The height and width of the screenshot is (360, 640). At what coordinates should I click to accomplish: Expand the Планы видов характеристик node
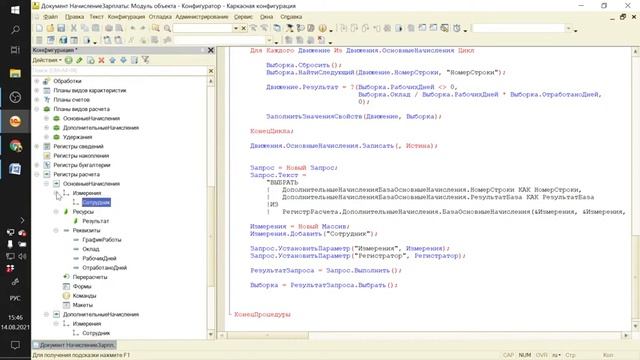click(x=37, y=90)
